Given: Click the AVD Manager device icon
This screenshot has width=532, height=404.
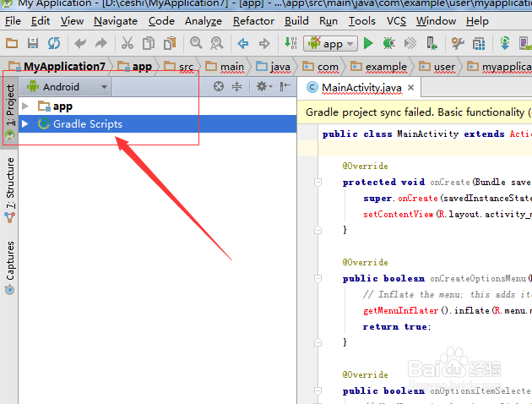Looking at the screenshot, I should [525, 43].
